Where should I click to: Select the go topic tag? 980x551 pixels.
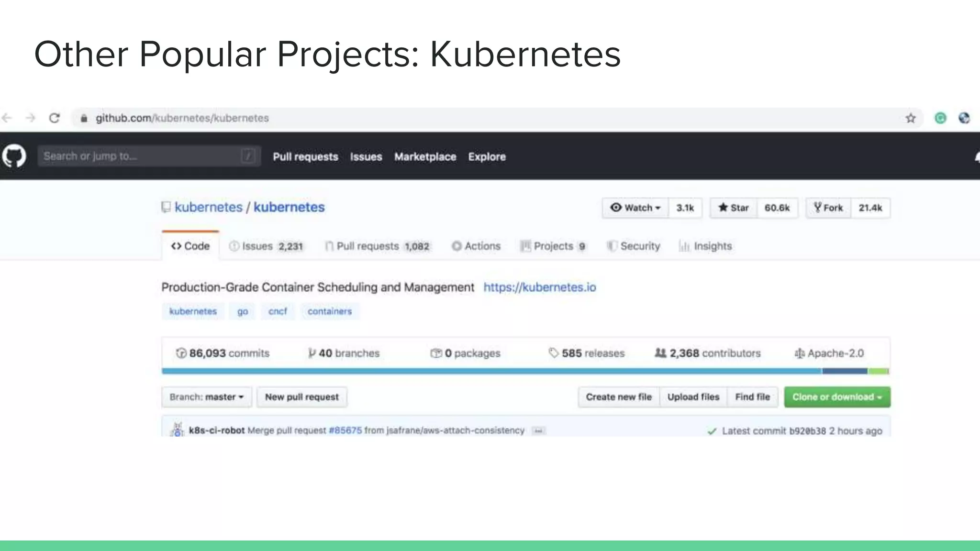click(x=243, y=311)
